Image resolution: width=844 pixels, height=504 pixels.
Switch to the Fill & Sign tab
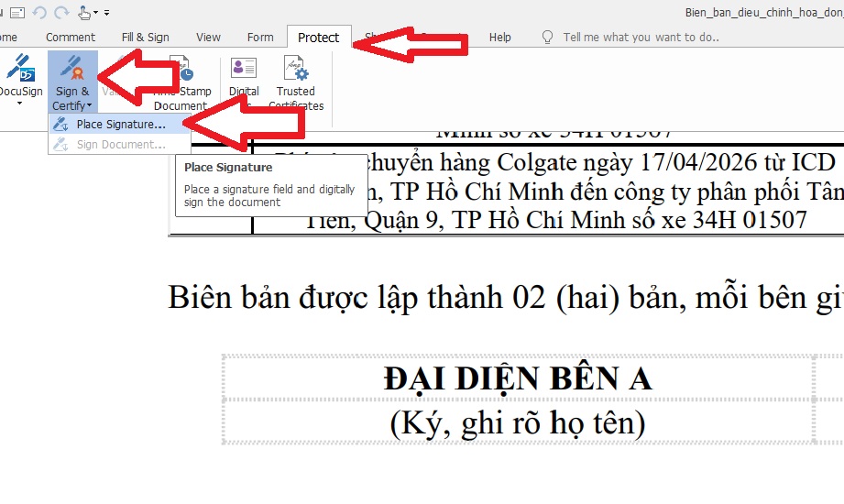point(146,38)
